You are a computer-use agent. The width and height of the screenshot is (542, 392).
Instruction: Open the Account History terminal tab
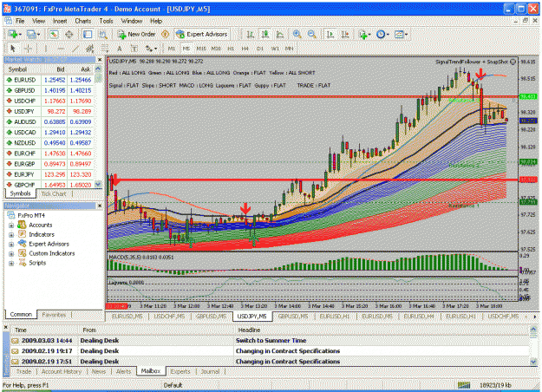[62, 371]
